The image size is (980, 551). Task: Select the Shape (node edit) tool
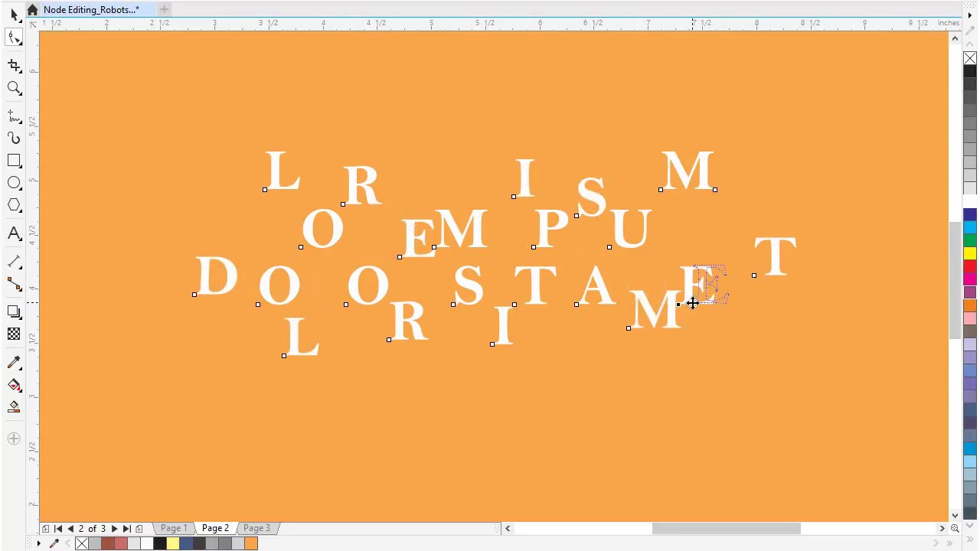pyautogui.click(x=14, y=37)
